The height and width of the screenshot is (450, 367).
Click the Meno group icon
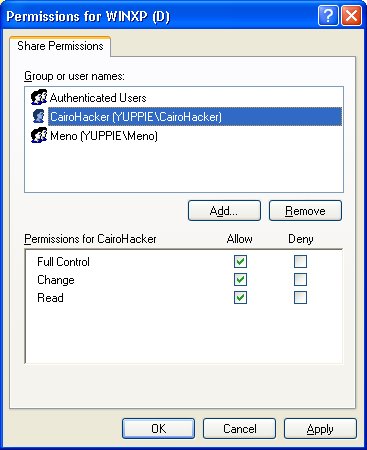point(39,136)
